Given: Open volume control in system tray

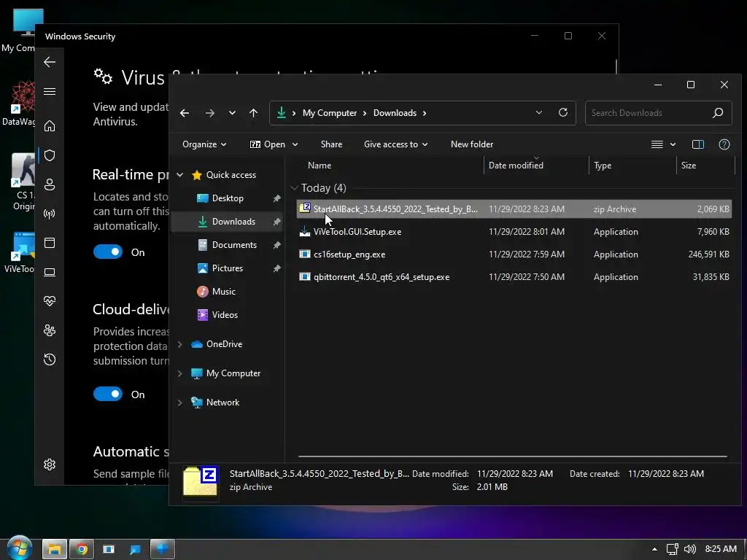Looking at the screenshot, I should pos(689,549).
